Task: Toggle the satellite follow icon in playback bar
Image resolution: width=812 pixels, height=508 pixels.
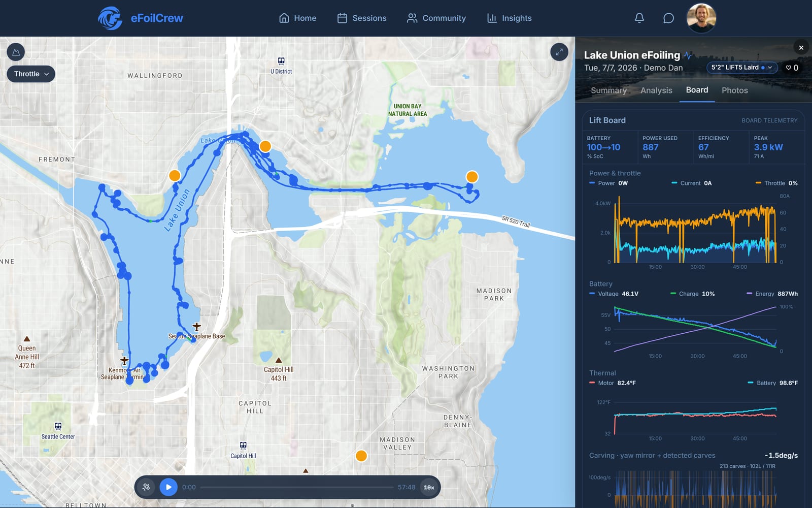Action: coord(146,487)
